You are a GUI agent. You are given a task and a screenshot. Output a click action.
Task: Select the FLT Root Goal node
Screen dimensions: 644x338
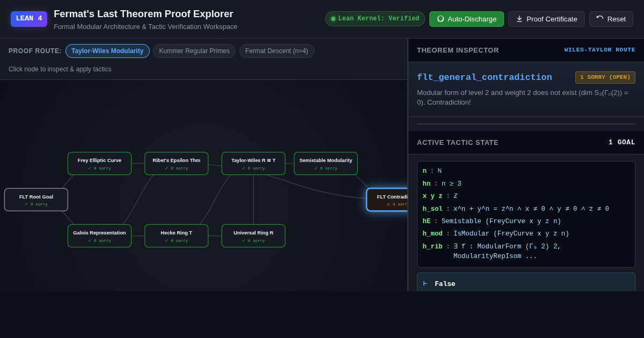pyautogui.click(x=36, y=200)
